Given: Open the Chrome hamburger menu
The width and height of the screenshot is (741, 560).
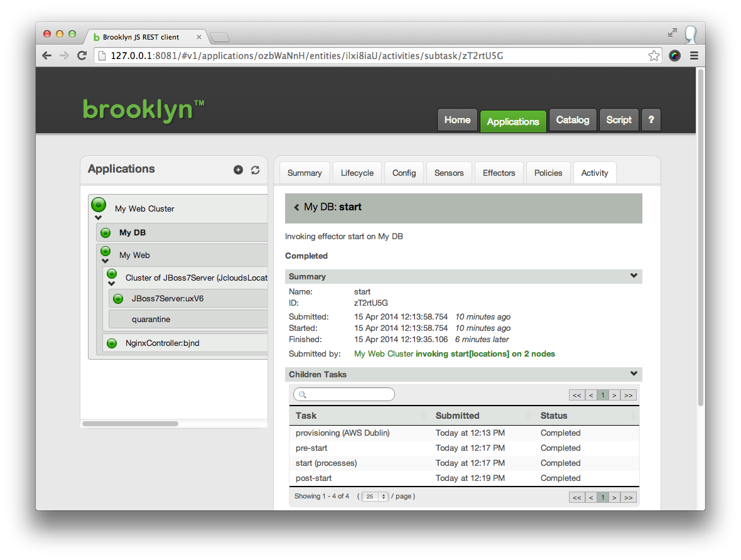Looking at the screenshot, I should click(694, 55).
